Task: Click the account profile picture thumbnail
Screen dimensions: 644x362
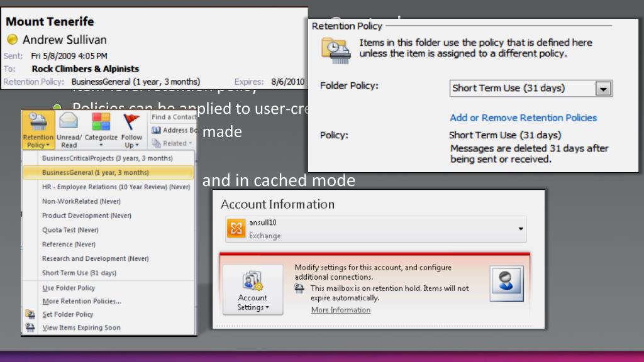Action: click(x=506, y=283)
